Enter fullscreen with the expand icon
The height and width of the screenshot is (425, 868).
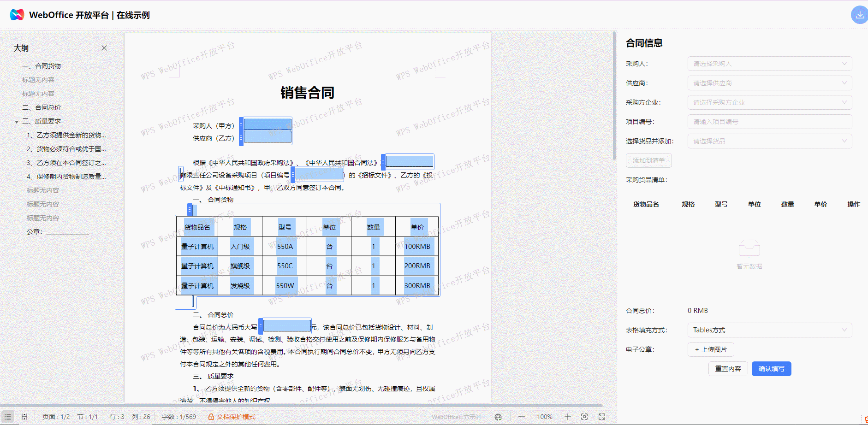602,417
